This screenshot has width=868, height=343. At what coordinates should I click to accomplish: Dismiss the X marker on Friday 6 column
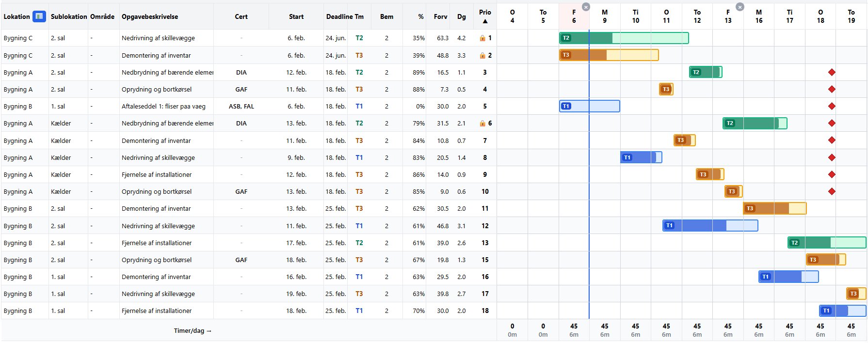coord(586,7)
